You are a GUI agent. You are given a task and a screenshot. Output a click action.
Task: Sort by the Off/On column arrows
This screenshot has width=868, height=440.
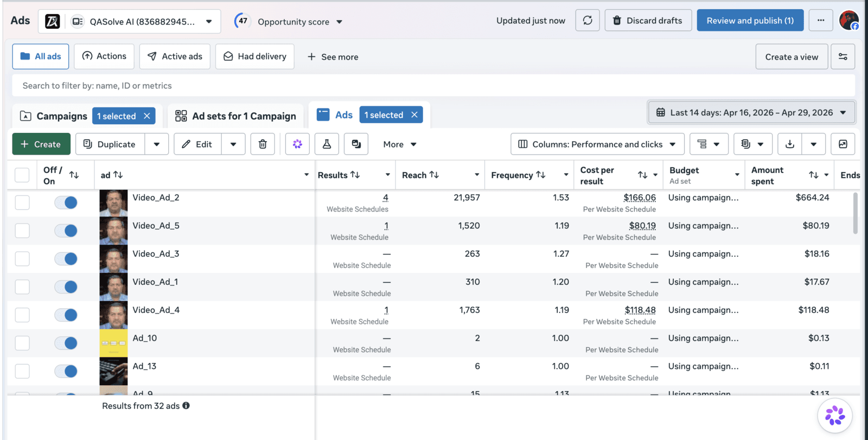click(x=74, y=175)
